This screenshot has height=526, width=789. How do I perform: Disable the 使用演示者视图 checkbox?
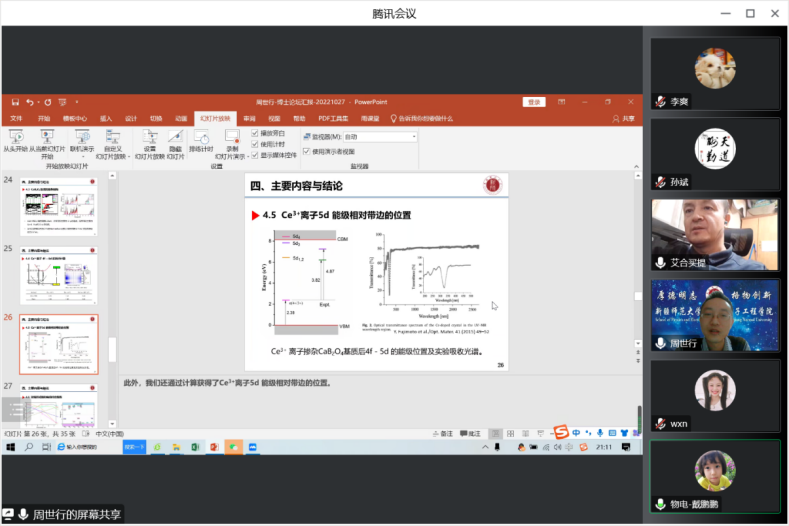pos(307,151)
